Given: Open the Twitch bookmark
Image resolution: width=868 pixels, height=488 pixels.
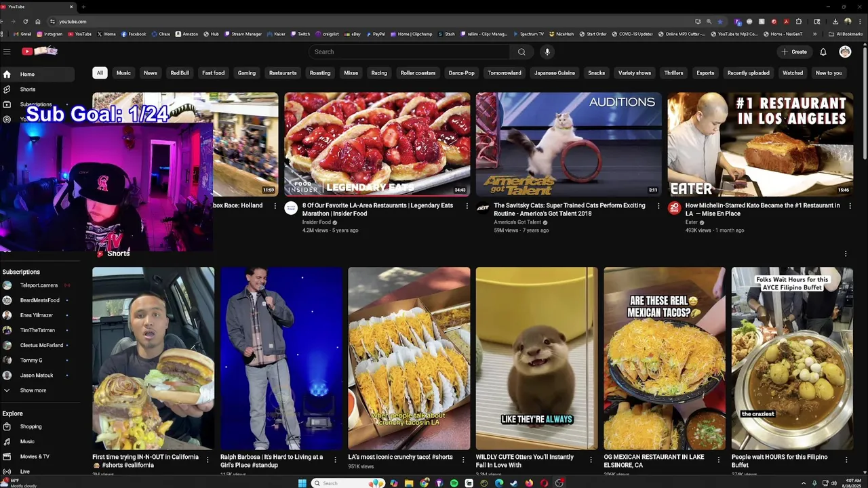Looking at the screenshot, I should click(300, 34).
